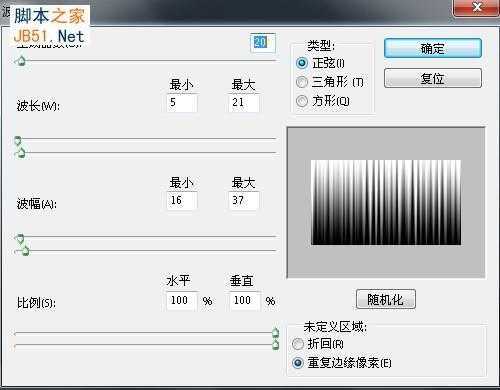Click the wavelength maximum slider handle
Screen dimensions: 500x390
[x=21, y=153]
